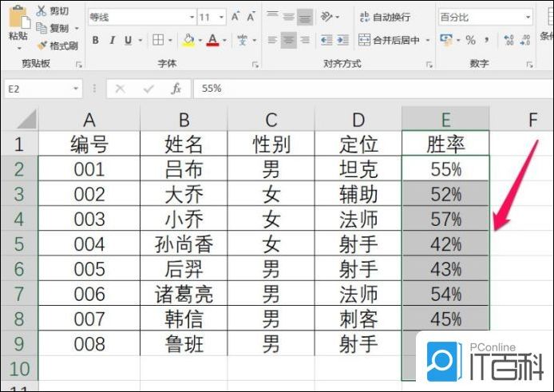Open the Copy (复制) dropdown arrow
The image size is (554, 392).
tap(77, 28)
